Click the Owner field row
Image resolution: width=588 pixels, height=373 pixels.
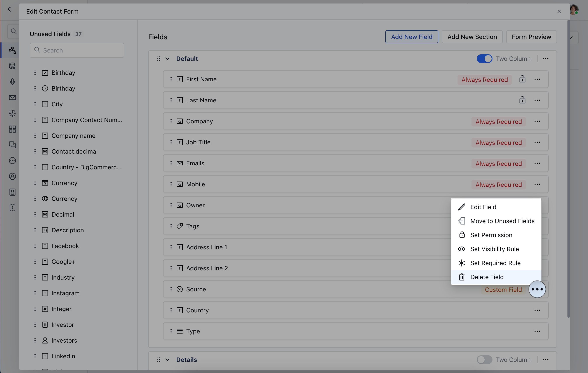356,205
